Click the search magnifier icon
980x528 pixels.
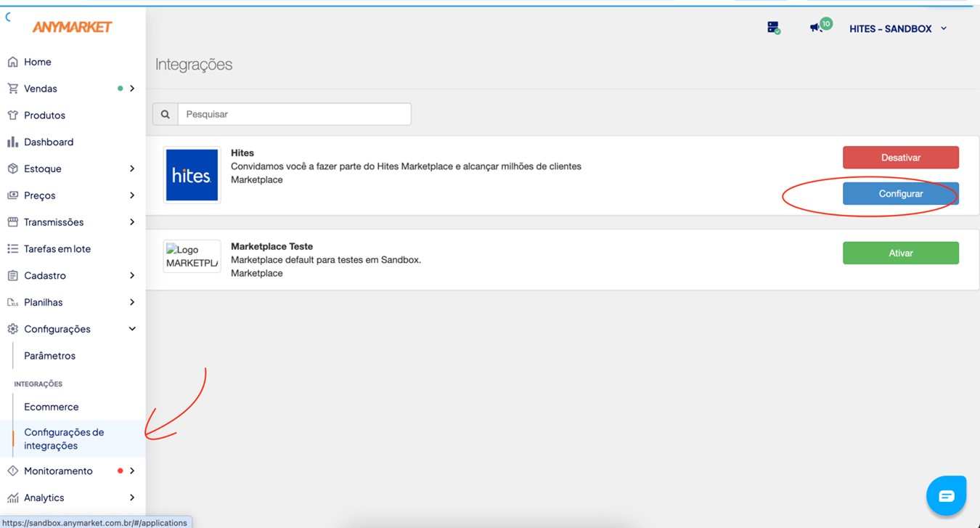pyautogui.click(x=166, y=114)
